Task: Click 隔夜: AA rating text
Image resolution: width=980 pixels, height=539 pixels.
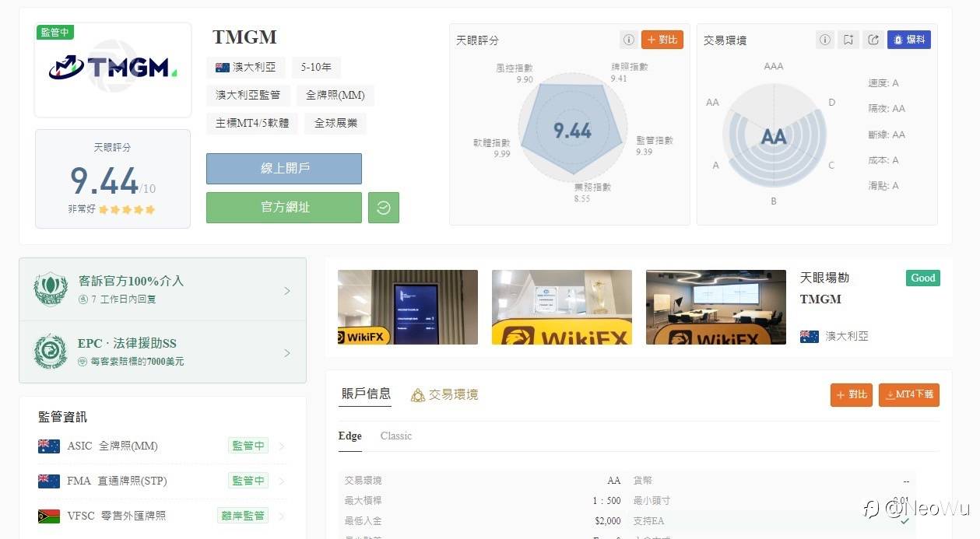Action: (887, 109)
